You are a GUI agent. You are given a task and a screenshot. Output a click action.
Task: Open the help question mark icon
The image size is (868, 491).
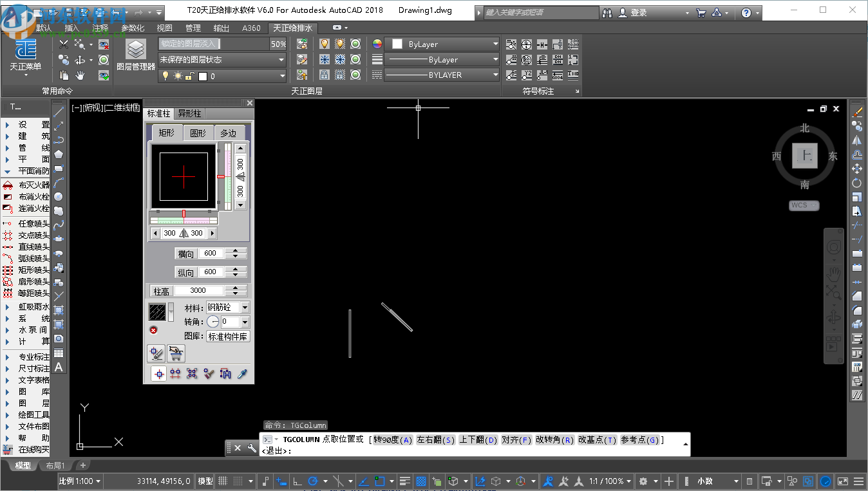point(746,12)
